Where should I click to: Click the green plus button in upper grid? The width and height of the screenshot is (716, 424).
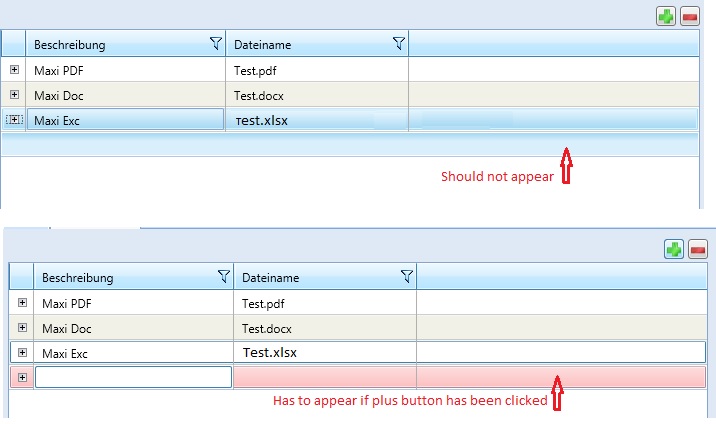[x=666, y=16]
